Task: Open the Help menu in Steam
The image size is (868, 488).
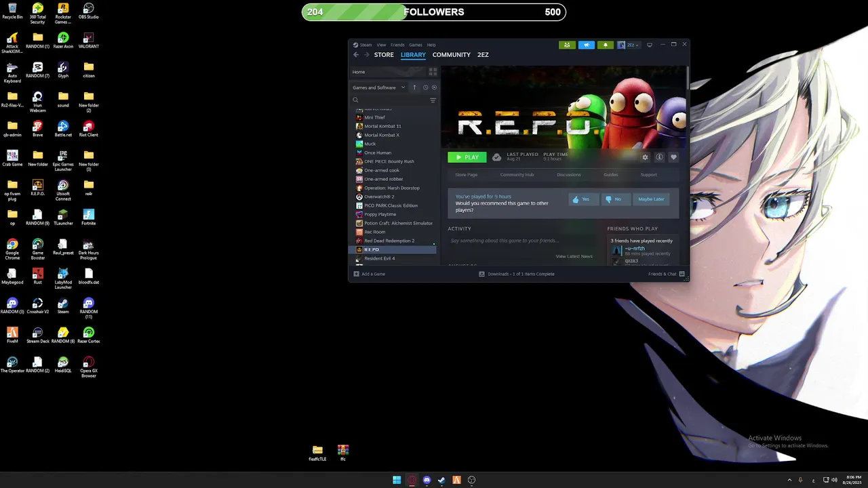Action: (x=431, y=45)
